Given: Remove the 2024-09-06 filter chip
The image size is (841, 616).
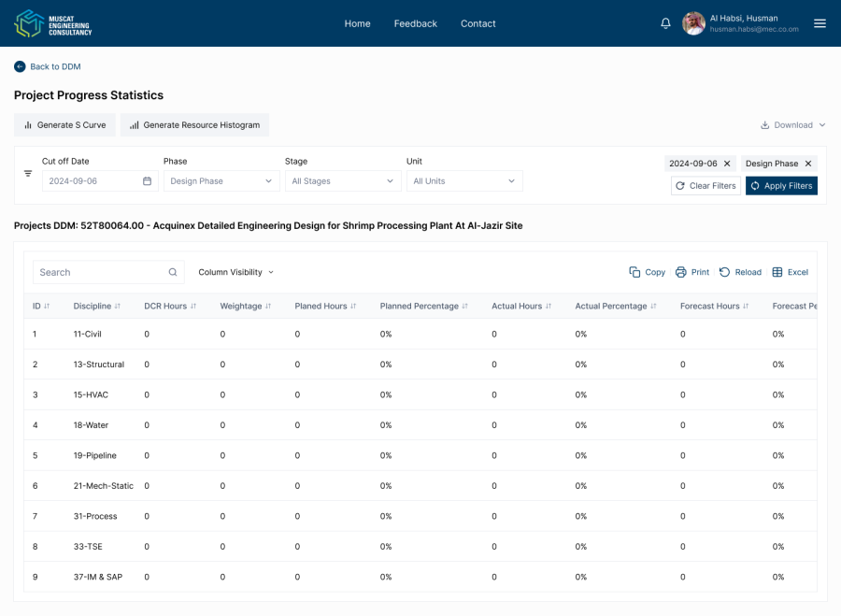Looking at the screenshot, I should click(x=727, y=164).
